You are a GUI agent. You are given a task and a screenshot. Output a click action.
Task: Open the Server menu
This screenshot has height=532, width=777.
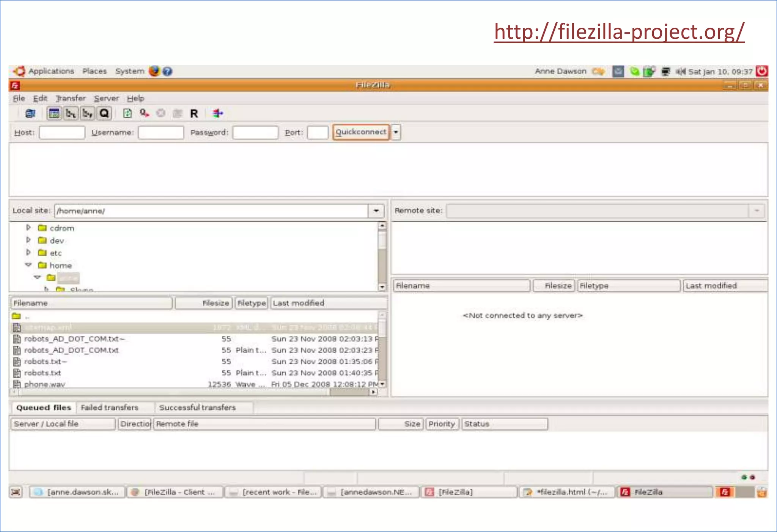(x=106, y=99)
